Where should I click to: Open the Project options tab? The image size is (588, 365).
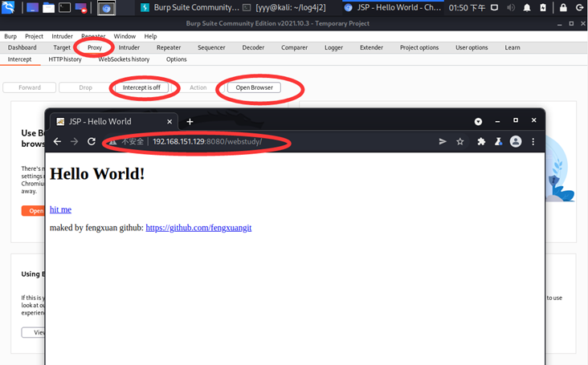[x=419, y=47]
